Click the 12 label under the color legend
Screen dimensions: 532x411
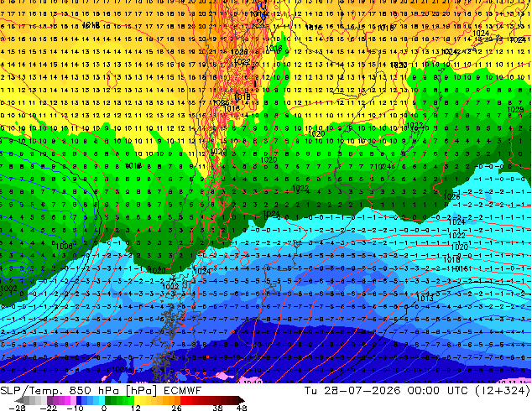(136, 408)
